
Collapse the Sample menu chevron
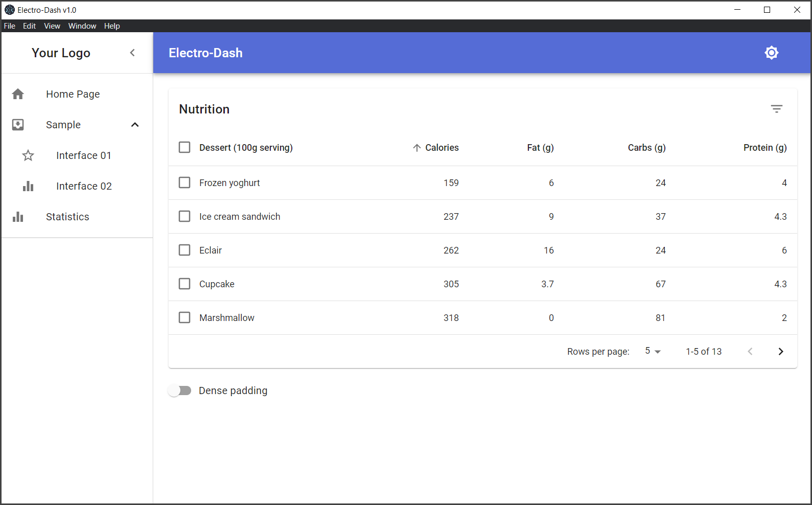pyautogui.click(x=135, y=125)
